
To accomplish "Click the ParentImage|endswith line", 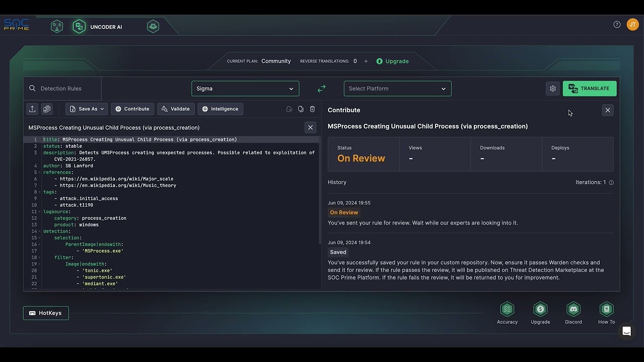I will (x=94, y=244).
